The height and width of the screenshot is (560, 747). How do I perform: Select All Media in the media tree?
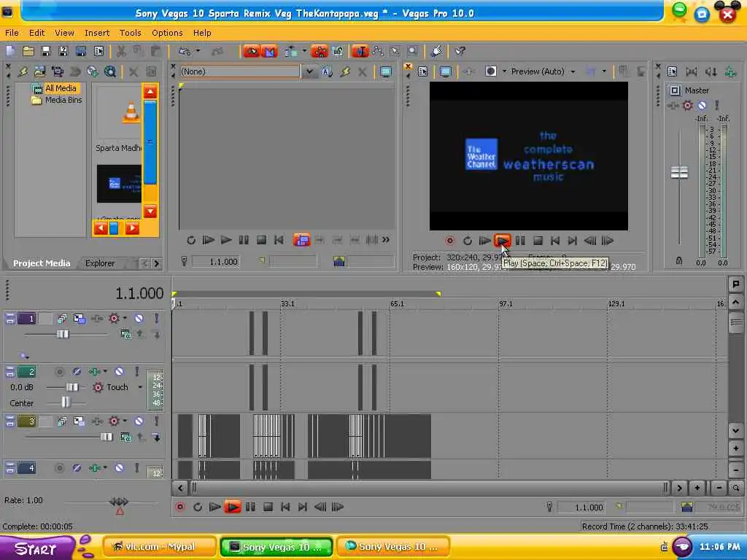(x=61, y=88)
